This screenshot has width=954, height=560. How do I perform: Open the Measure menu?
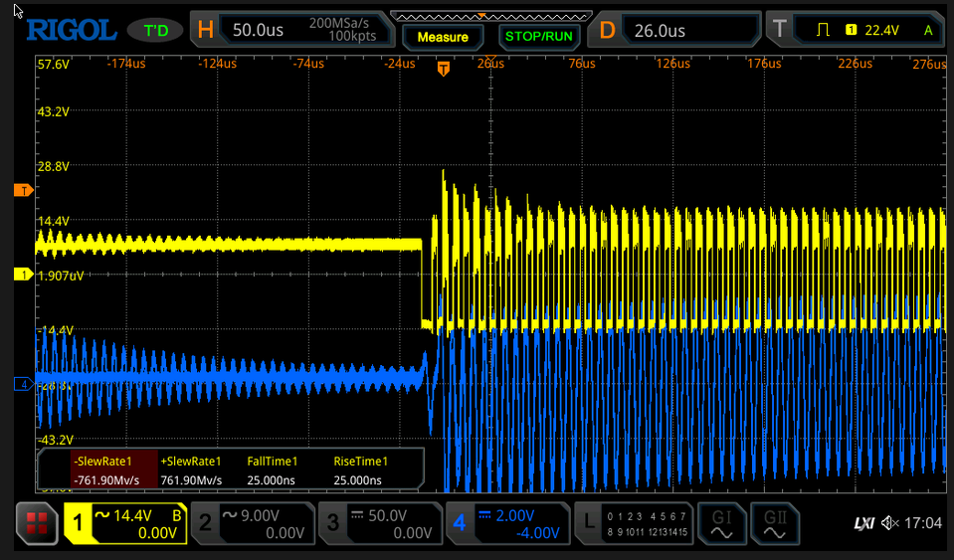click(443, 37)
